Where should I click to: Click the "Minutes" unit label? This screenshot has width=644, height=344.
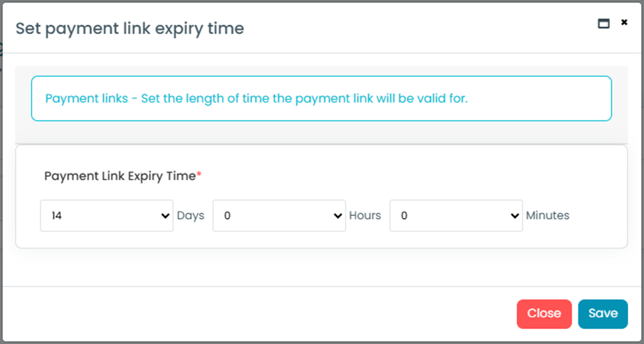(547, 216)
